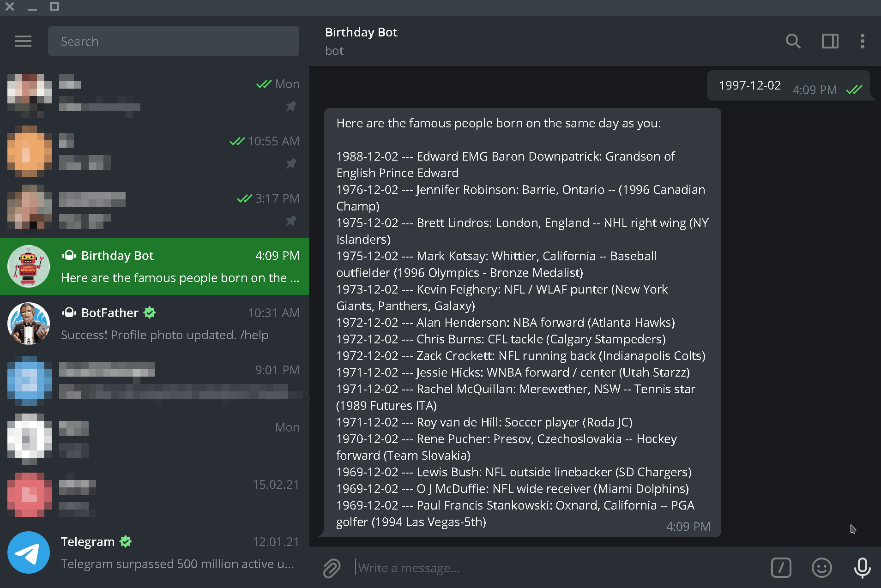881x588 pixels.
Task: Open the pinned chat from 3:17 PM
Action: pyautogui.click(x=155, y=209)
